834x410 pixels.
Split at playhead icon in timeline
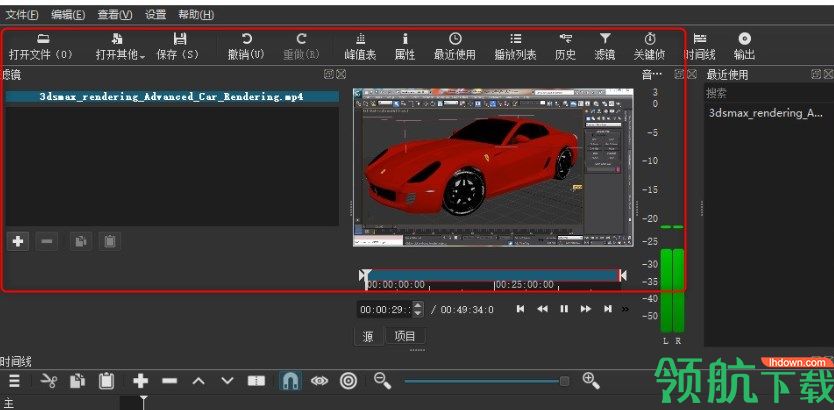click(256, 381)
